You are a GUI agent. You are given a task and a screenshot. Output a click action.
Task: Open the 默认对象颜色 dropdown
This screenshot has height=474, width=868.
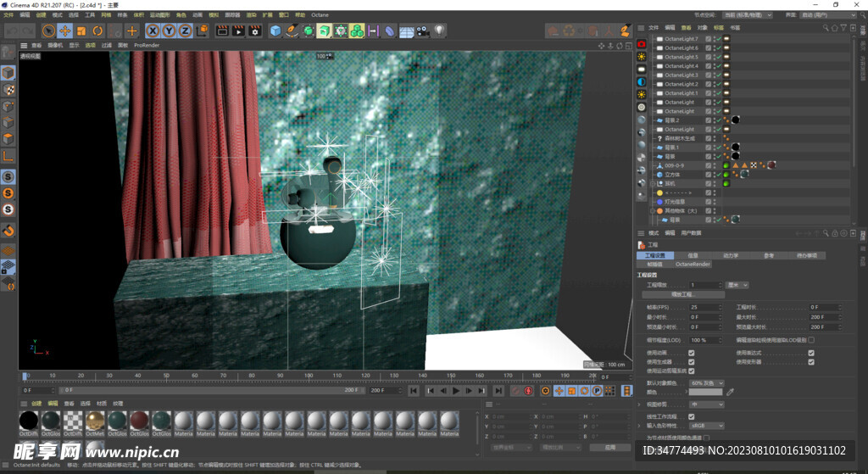click(707, 382)
